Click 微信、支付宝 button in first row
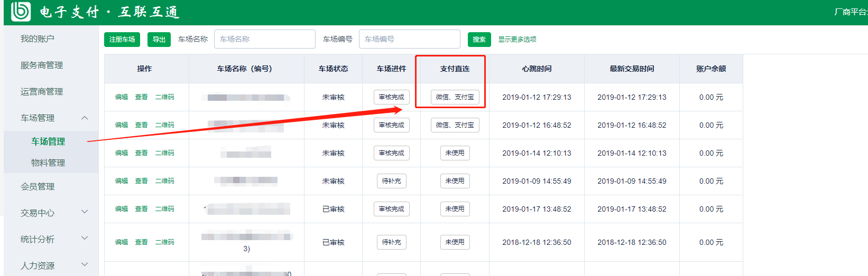The image size is (868, 276). [455, 97]
